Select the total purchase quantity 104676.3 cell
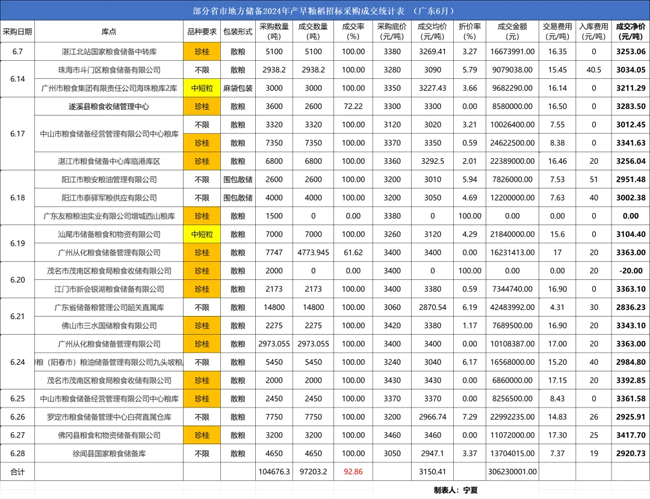 273,468
